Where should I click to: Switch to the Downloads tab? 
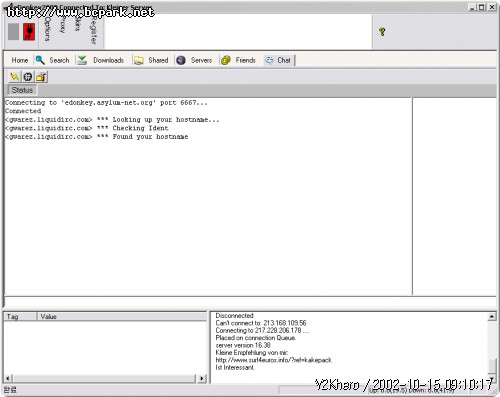point(101,60)
